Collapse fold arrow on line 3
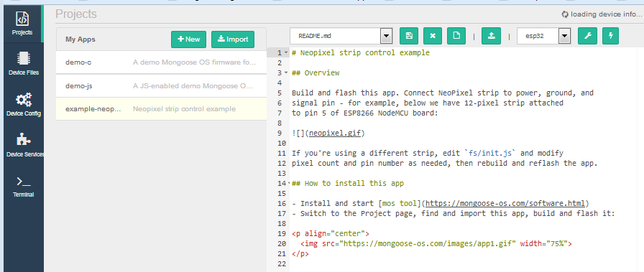Image resolution: width=644 pixels, height=272 pixels. (x=286, y=72)
